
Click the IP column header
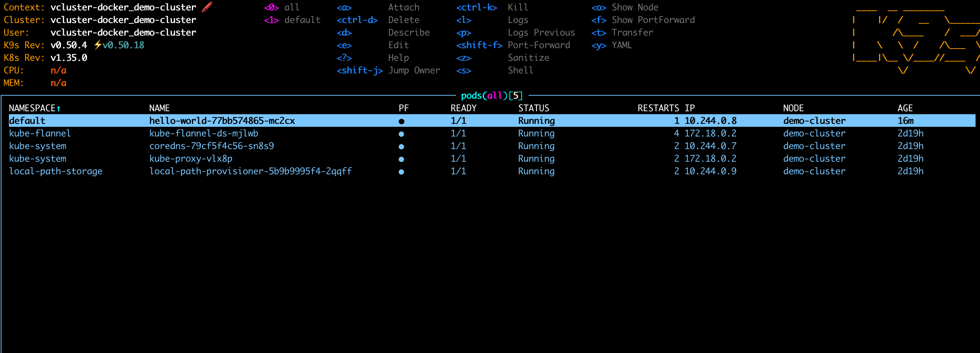tap(690, 108)
